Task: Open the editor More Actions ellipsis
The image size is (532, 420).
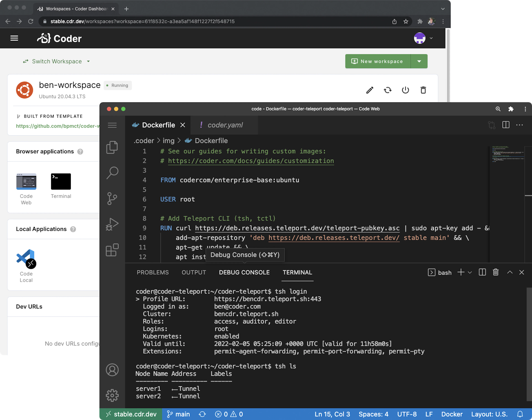Action: pyautogui.click(x=519, y=125)
